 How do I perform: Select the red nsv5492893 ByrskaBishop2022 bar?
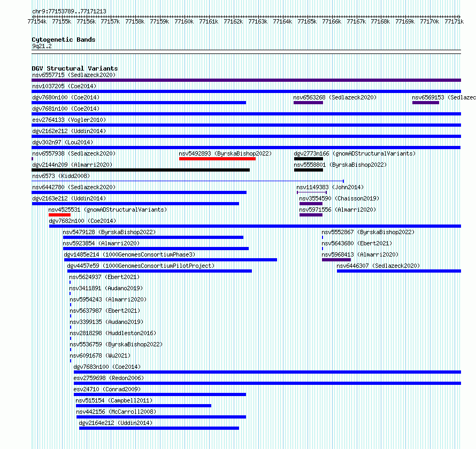tap(217, 159)
